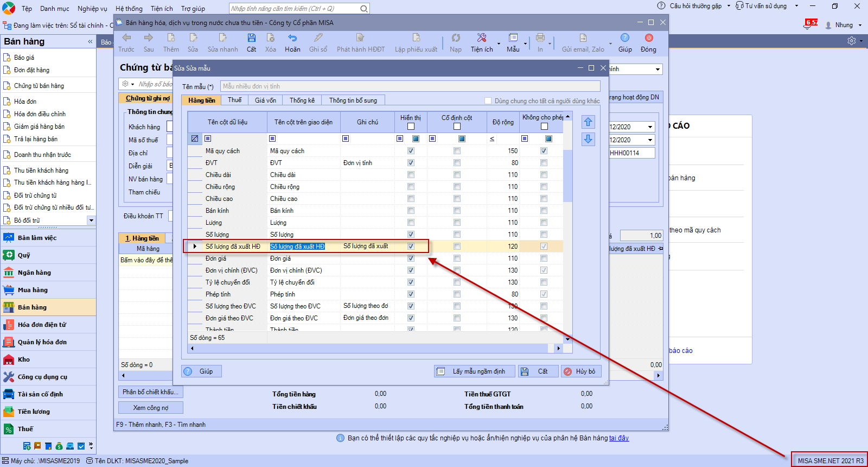Toggle Hiển thị checkbox for Chiều dài row
This screenshot has height=467, width=868.
pyautogui.click(x=411, y=175)
